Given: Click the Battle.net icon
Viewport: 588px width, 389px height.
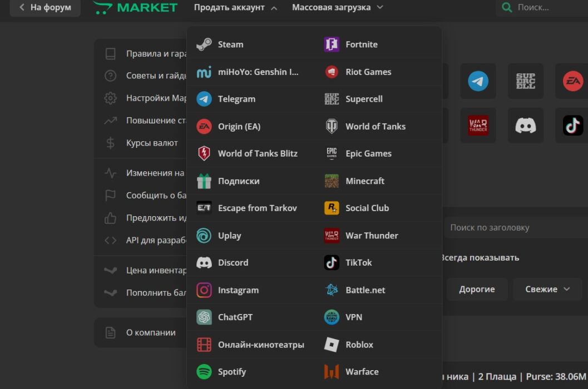Looking at the screenshot, I should [x=332, y=290].
